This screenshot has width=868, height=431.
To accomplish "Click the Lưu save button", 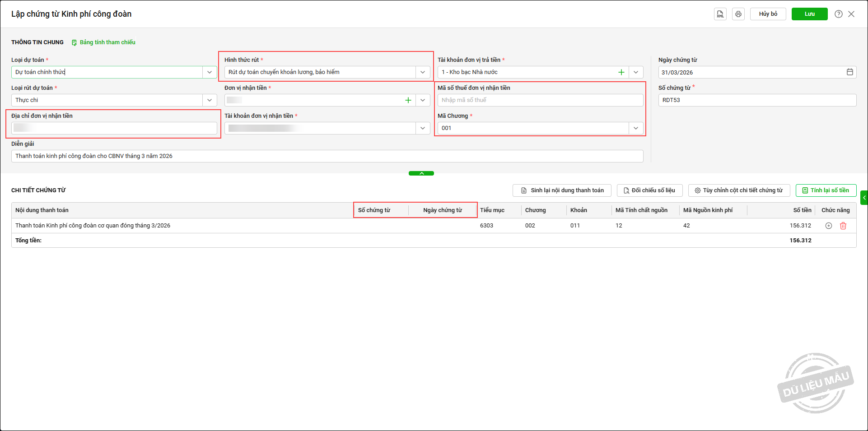I will pyautogui.click(x=809, y=14).
